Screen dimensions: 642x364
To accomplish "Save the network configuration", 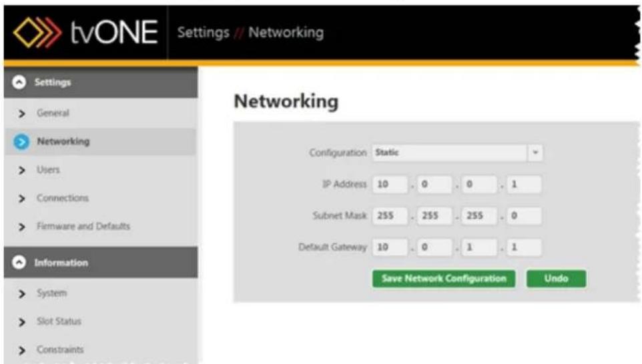I will 444,279.
